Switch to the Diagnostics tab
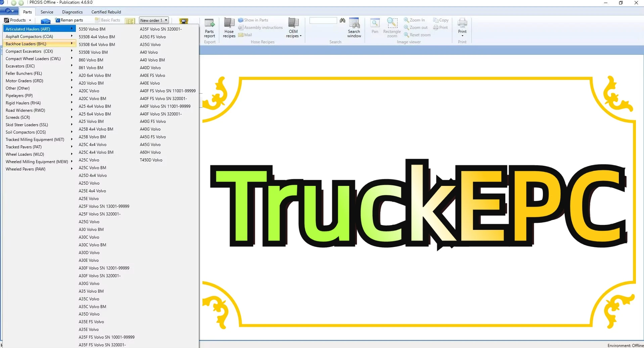The image size is (644, 348). (72, 12)
